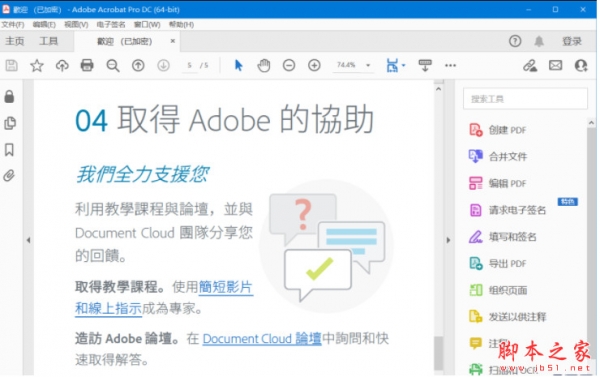Screen dimensions: 600x377
Task: Open more tools ellipsis in toolbar
Action: [450, 65]
